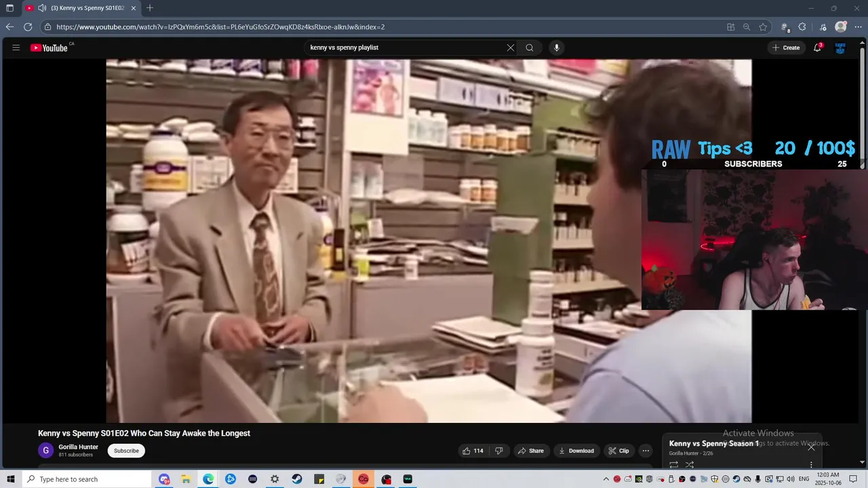Open the Windows Start menu
The width and height of the screenshot is (868, 488).
coord(11,479)
